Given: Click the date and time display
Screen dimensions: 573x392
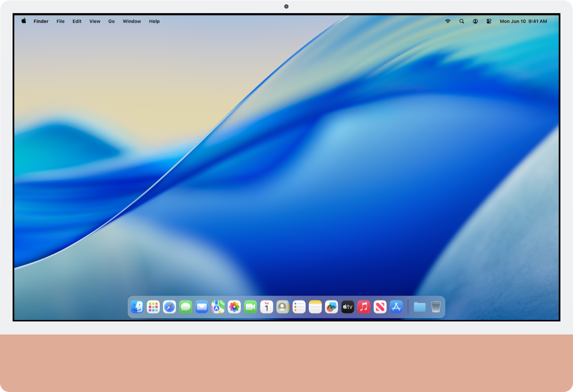Looking at the screenshot, I should click(x=523, y=21).
